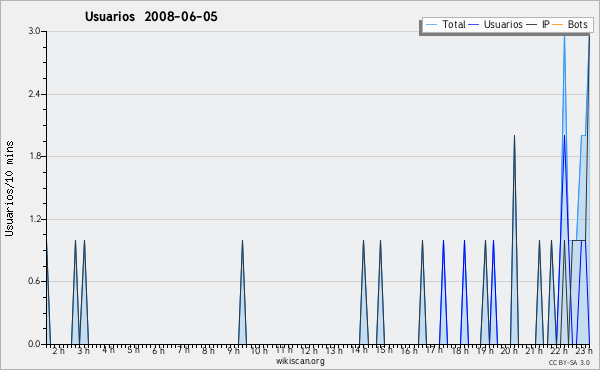Click the orange Bots legend line
Screen dimensions: 600x370
(x=558, y=24)
